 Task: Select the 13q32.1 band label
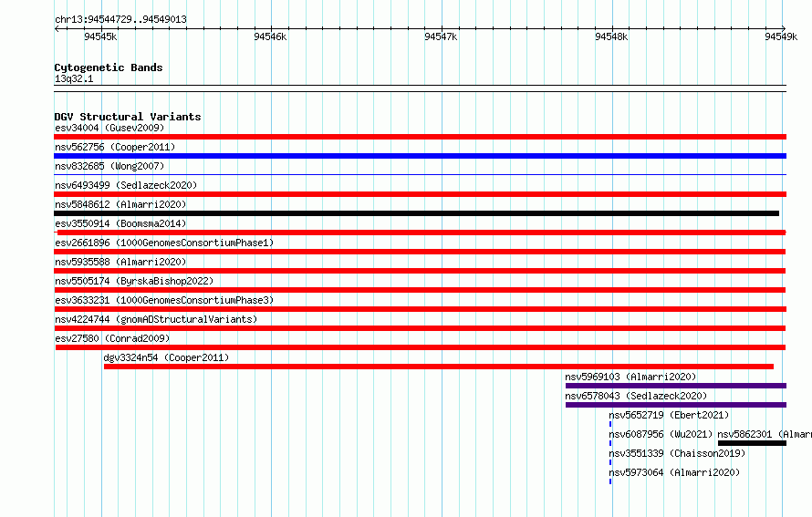click(x=74, y=78)
